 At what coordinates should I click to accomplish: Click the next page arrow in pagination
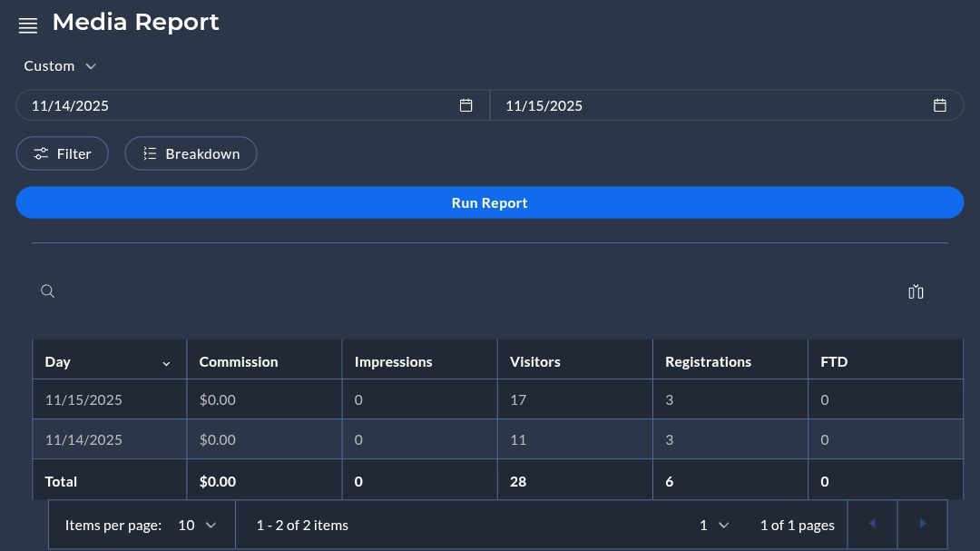923,524
